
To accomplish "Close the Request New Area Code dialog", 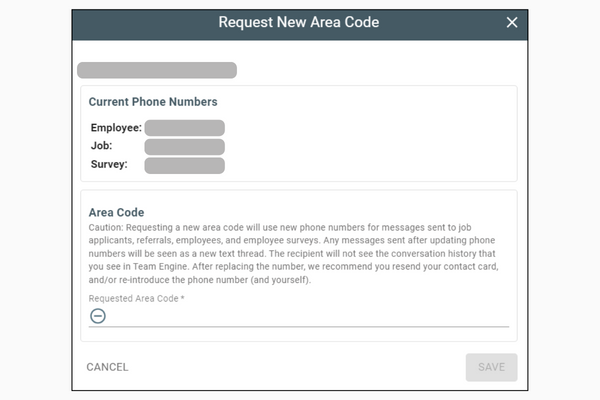I will coord(512,23).
